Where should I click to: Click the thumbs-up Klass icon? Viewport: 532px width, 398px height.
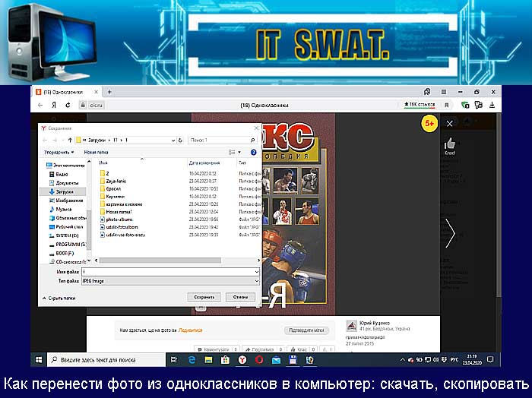450,144
